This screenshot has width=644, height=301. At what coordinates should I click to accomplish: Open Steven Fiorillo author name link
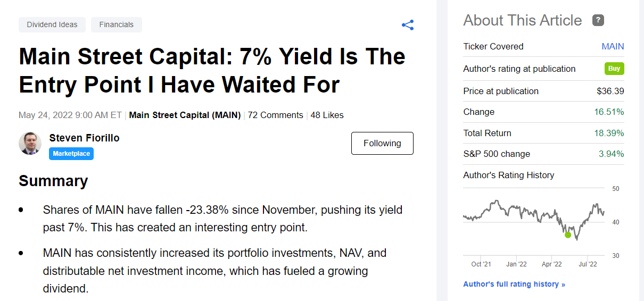tap(84, 138)
